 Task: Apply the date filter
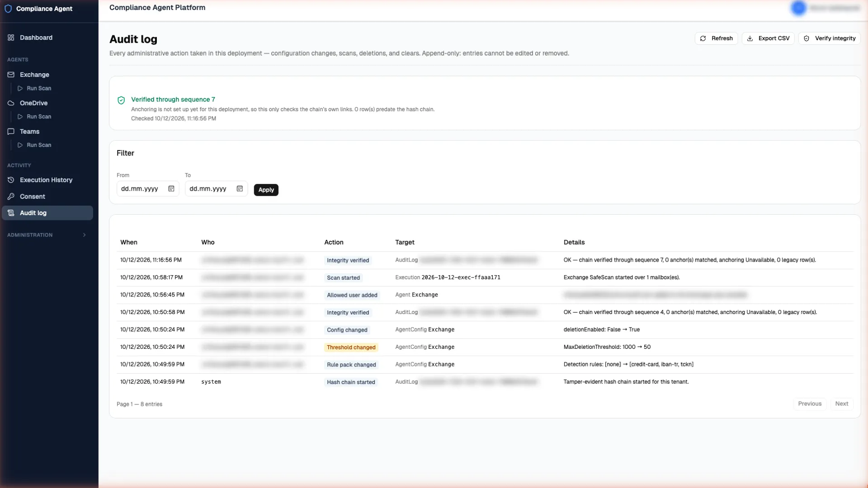[266, 190]
